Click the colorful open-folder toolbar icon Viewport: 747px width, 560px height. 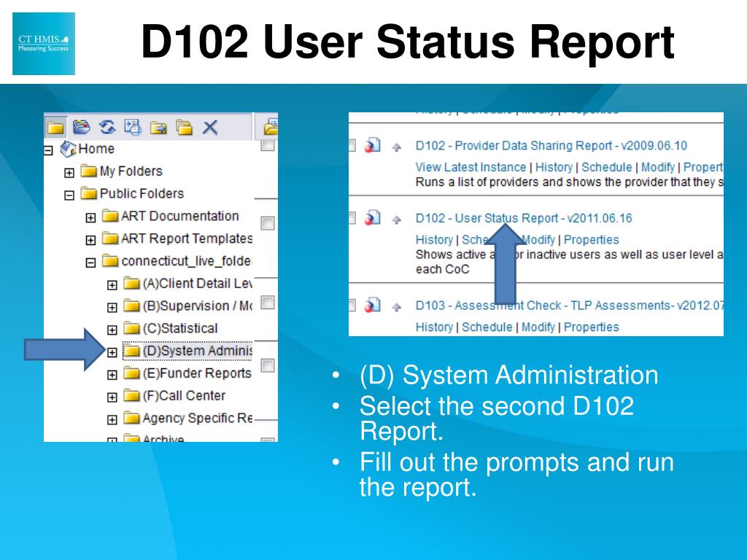(x=82, y=127)
